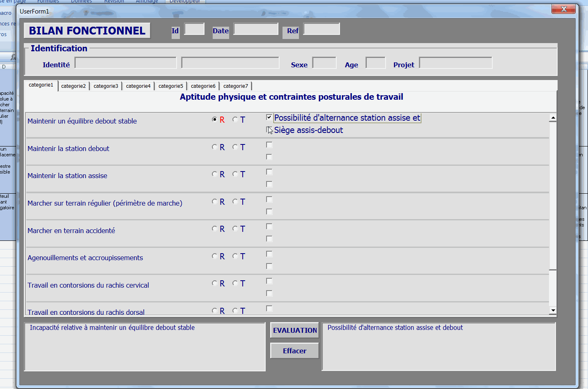Focus the Projet text field

tap(455, 63)
